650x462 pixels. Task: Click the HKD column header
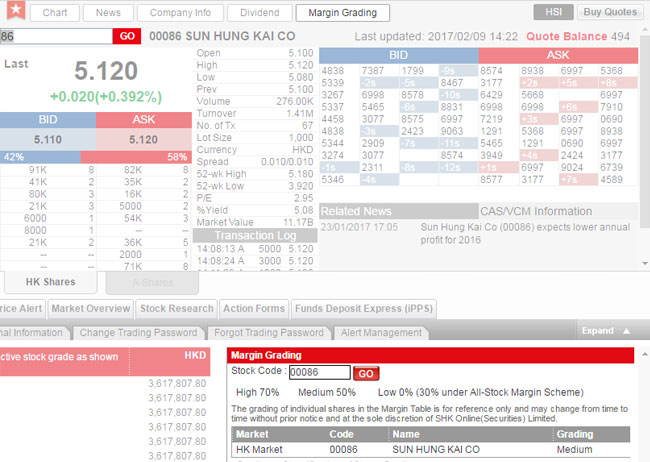(x=195, y=355)
